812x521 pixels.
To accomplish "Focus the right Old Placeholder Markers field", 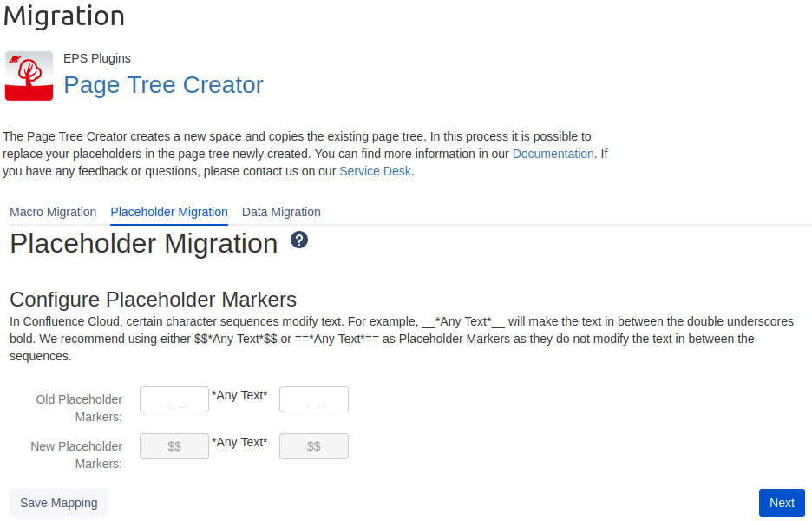I will click(x=314, y=399).
